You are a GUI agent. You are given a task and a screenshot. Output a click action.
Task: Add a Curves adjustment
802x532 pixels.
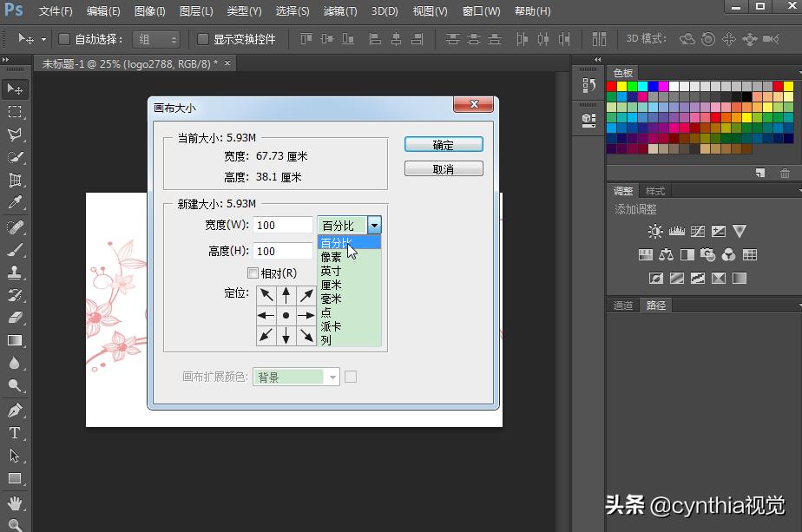click(x=698, y=231)
